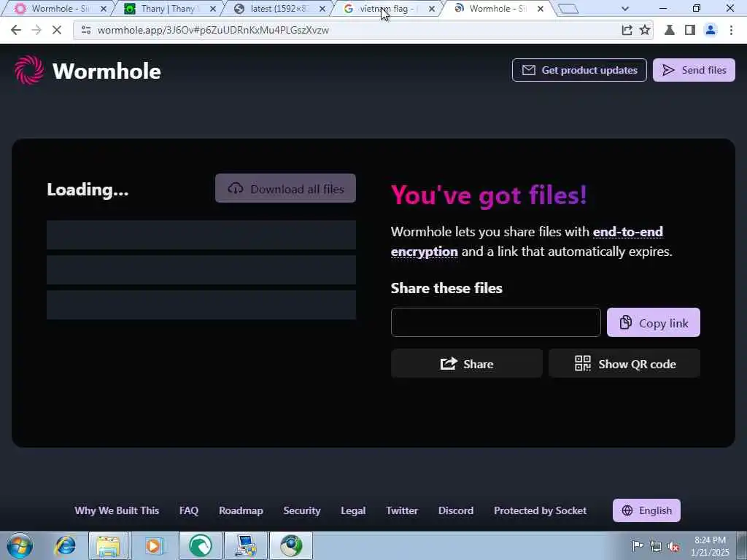Open the Windows Start menu

[20, 545]
